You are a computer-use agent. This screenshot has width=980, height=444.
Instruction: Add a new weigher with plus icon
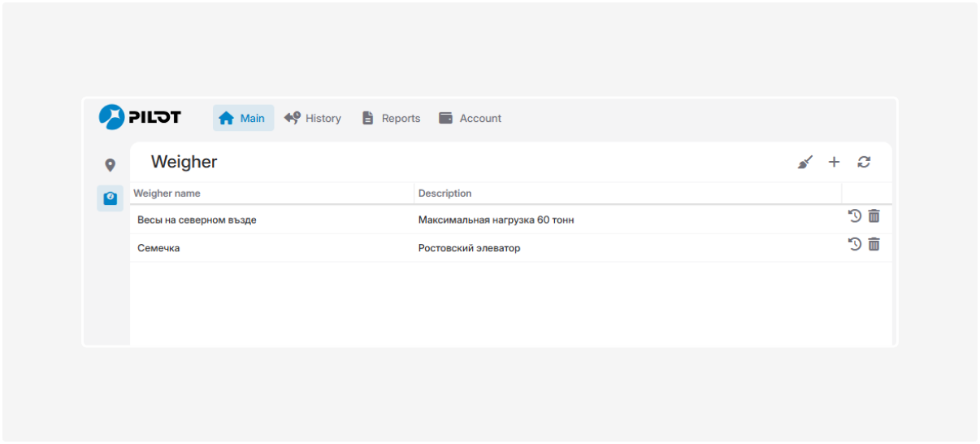(x=834, y=163)
